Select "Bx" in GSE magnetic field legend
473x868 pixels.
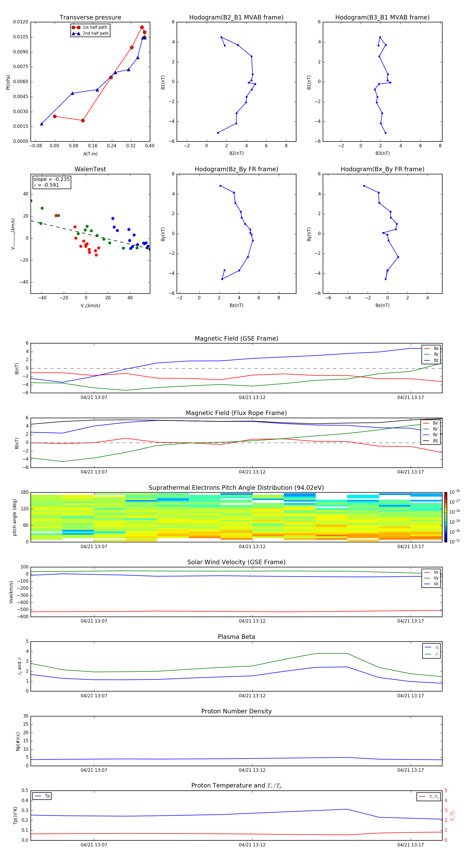[431, 349]
